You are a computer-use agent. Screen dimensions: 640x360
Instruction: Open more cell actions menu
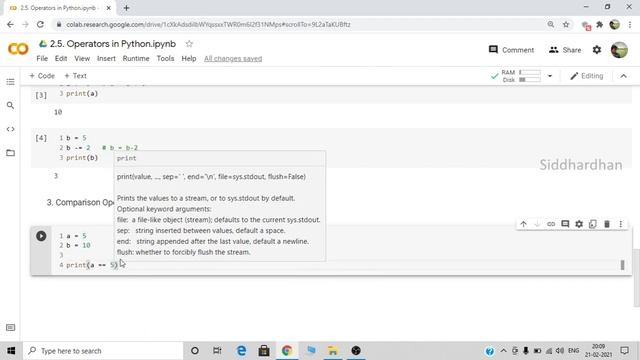(621, 224)
